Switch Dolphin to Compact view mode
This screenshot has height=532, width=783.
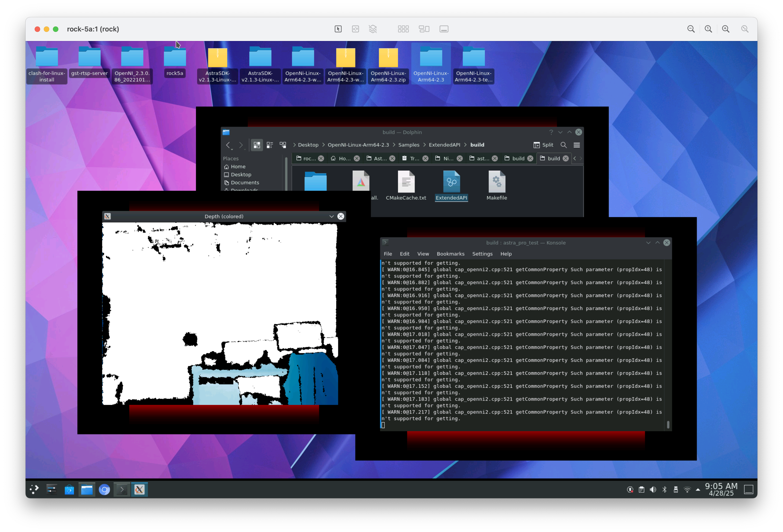click(x=270, y=145)
